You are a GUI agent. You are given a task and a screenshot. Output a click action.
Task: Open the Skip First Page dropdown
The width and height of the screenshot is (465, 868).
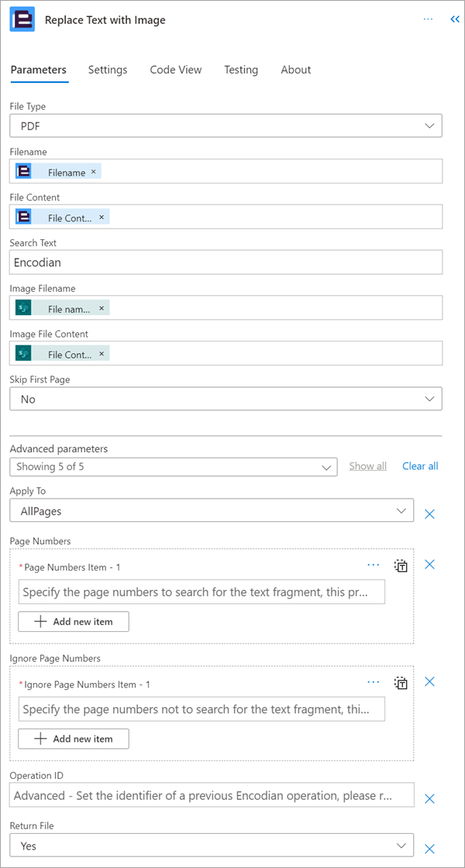tap(226, 399)
